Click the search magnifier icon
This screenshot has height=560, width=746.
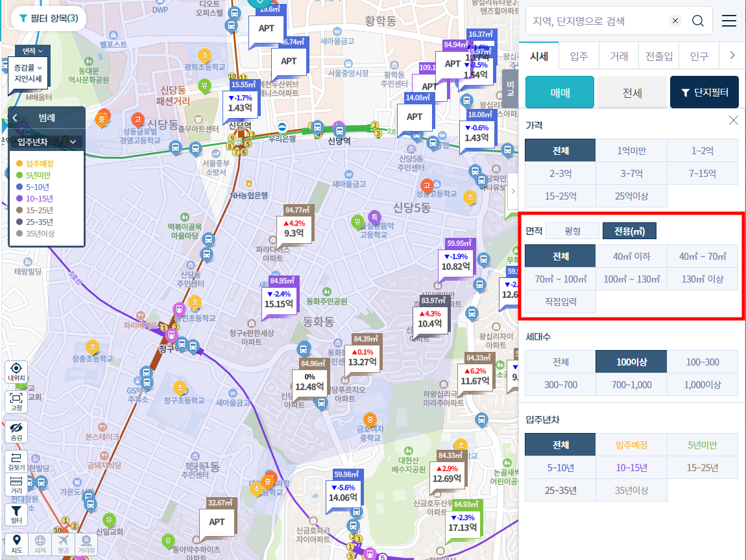point(698,21)
